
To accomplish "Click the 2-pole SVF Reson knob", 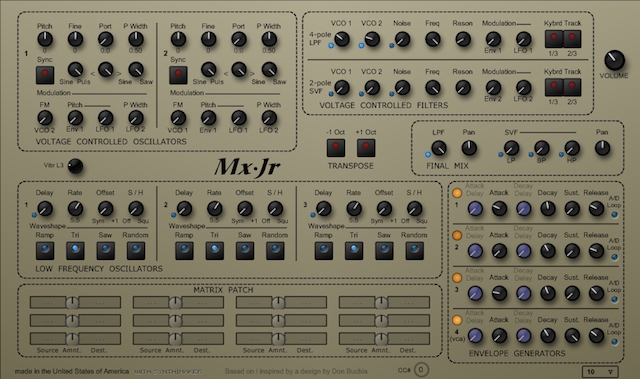I will click(463, 87).
